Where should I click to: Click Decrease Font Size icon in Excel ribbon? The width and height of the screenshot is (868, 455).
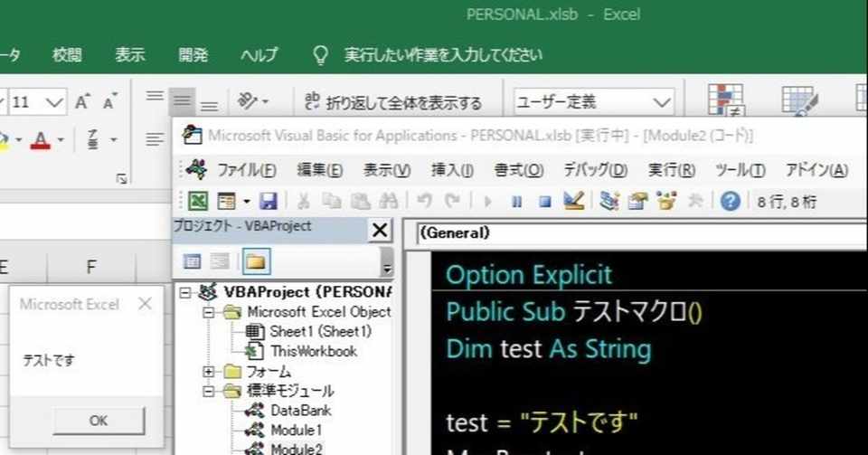pyautogui.click(x=110, y=101)
